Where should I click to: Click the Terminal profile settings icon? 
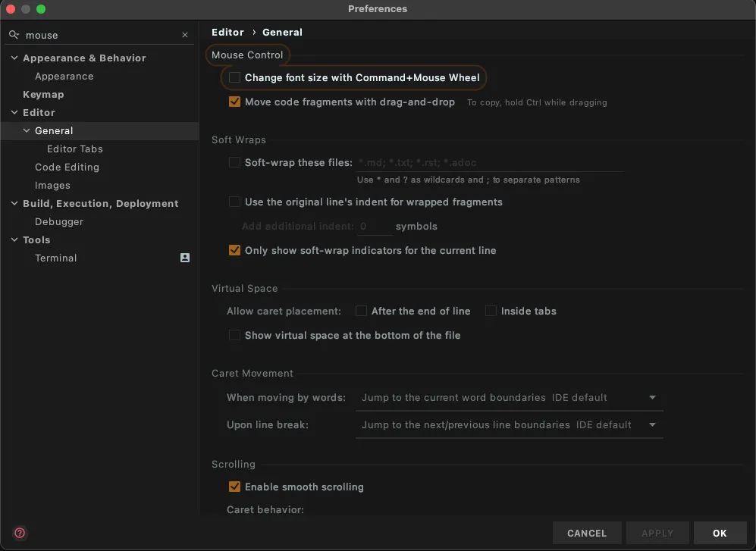point(185,258)
